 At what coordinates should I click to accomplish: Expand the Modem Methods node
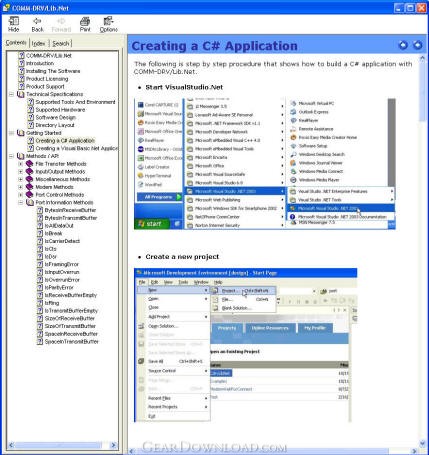pos(21,187)
